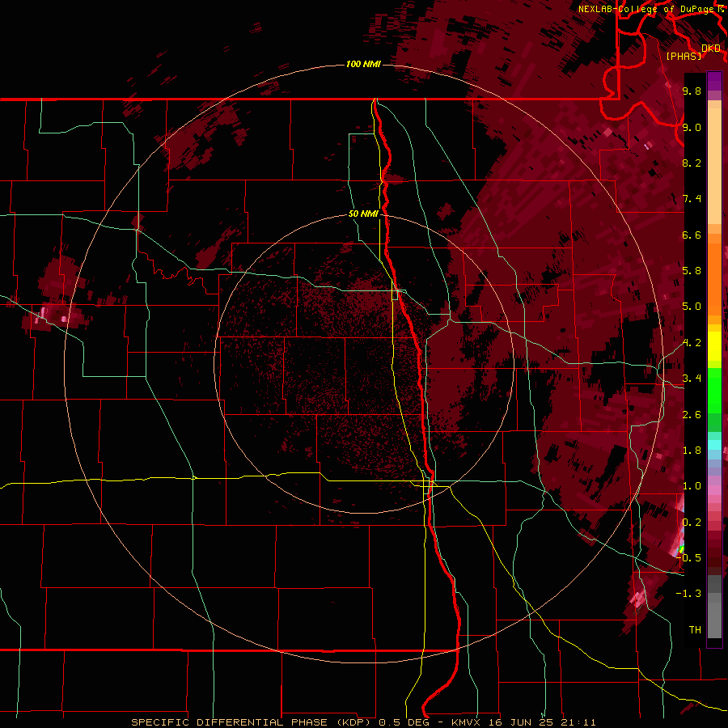The image size is (728, 728).
Task: Click the -1.3 legend value
Action: coord(689,594)
